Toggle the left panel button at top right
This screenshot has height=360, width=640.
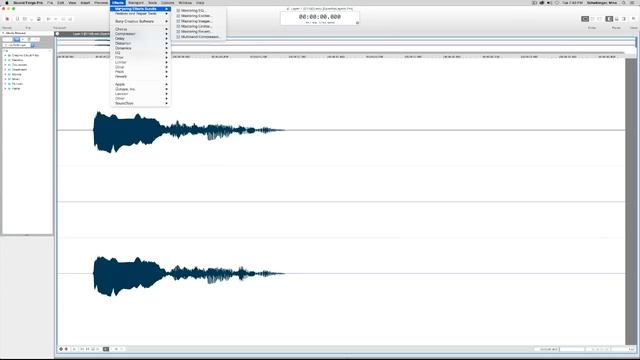(609, 19)
